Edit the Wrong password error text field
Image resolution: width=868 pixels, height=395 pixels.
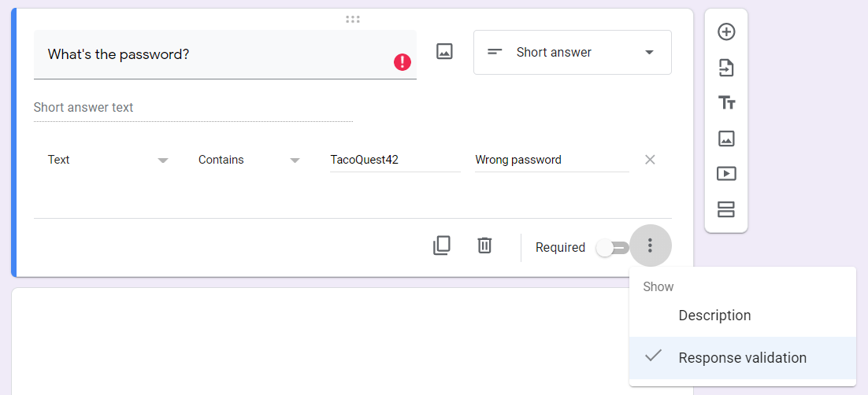552,160
